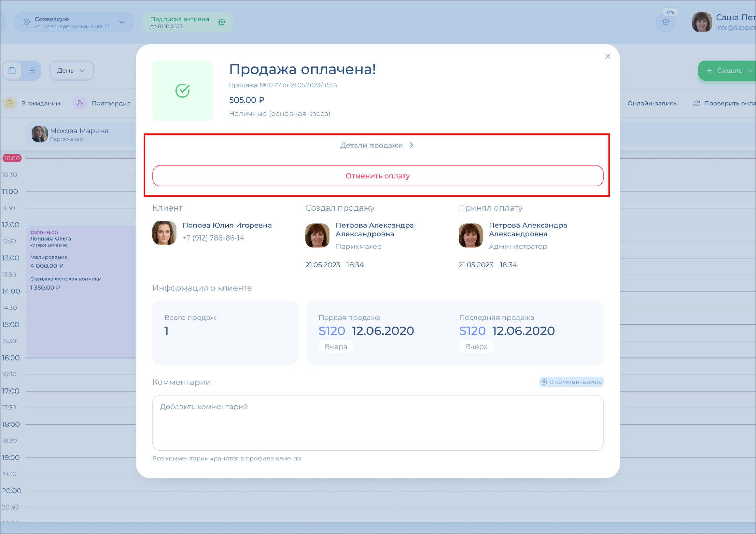Click the green checkmark paid icon
Viewport: 756px width, 534px height.
coord(182,91)
